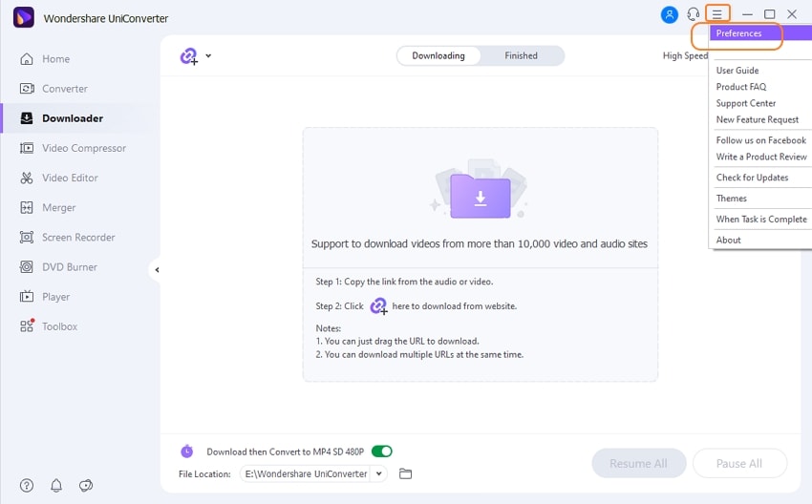Select the Player sidebar icon
The width and height of the screenshot is (812, 504).
27,297
